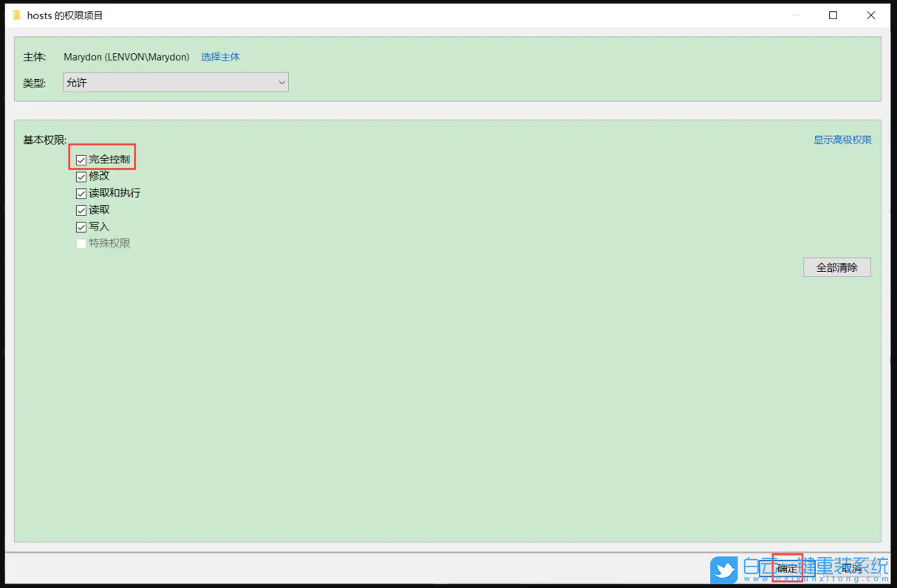Uncheck the 读取 permission checkbox
Image resolution: width=897 pixels, height=588 pixels.
tap(81, 211)
